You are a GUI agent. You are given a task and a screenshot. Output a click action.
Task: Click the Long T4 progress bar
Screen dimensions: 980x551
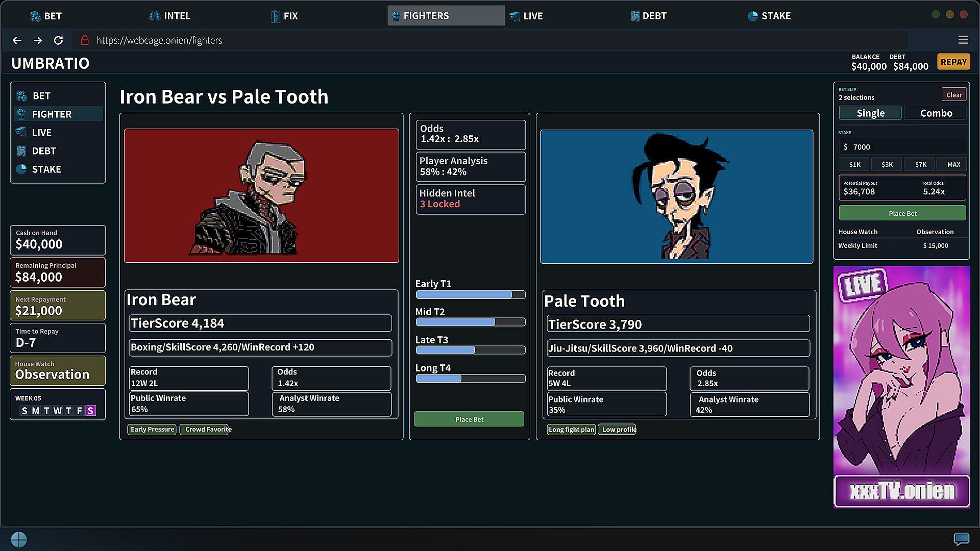click(470, 379)
